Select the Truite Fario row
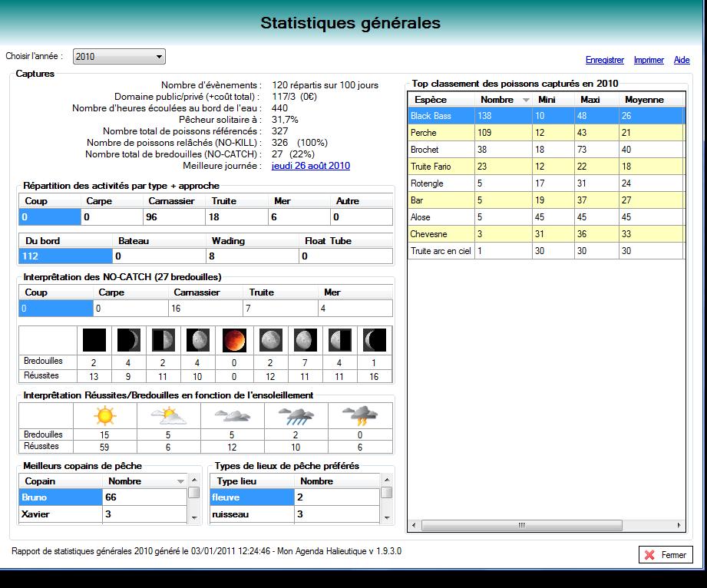707x588 pixels. [x=547, y=167]
